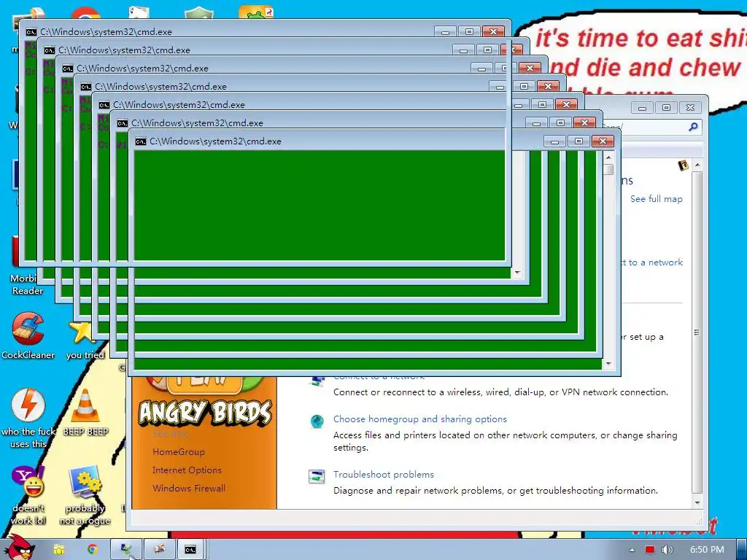Viewport: 747px width, 560px height.
Task: Open the yellow folder icon on the taskbar
Action: 58,550
